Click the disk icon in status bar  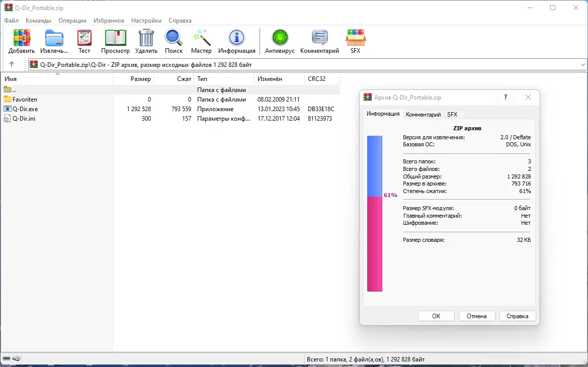(x=7, y=358)
